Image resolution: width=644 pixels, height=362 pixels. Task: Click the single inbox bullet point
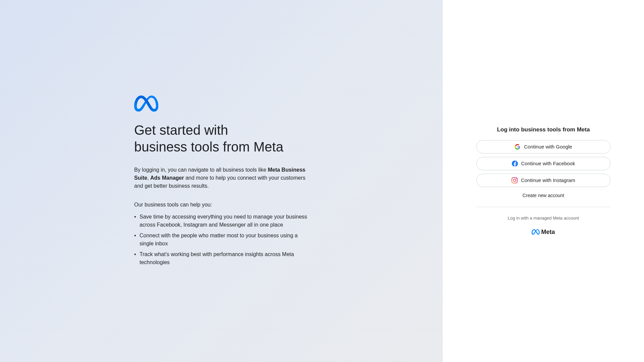pyautogui.click(x=218, y=240)
